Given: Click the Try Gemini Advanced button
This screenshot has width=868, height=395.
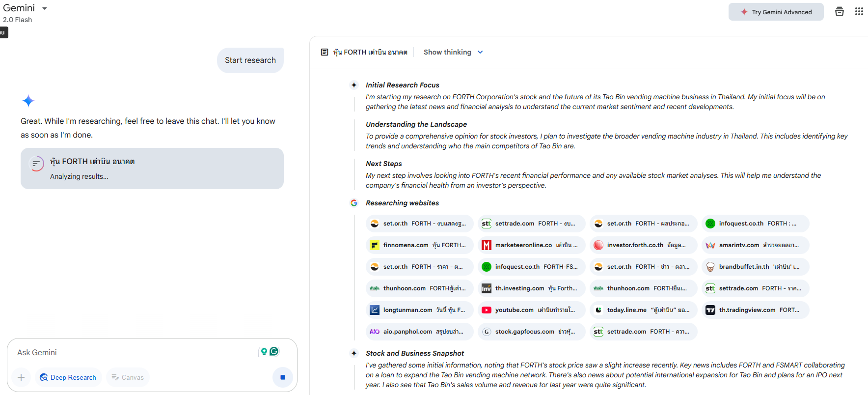Looking at the screenshot, I should [776, 12].
